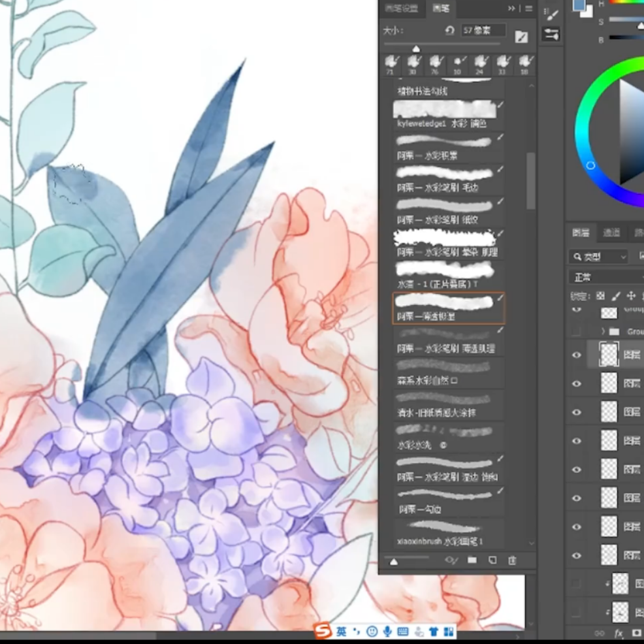The height and width of the screenshot is (644, 644).
Task: Delete the selected brush with trash icon
Action: [x=512, y=560]
